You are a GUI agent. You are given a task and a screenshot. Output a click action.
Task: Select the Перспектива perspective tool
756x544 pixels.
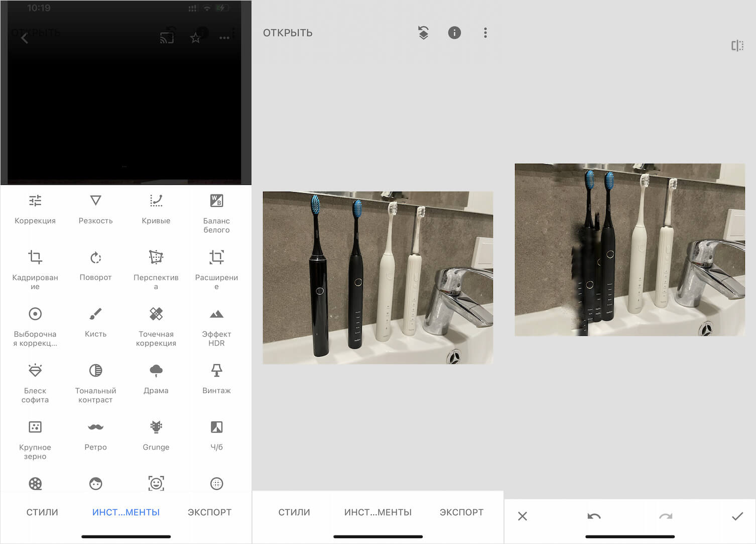tap(156, 268)
